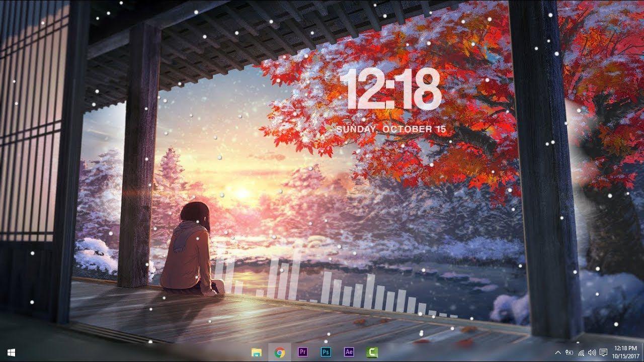Open the Action Center notifications
This screenshot has width=644, height=362.
click(604, 352)
